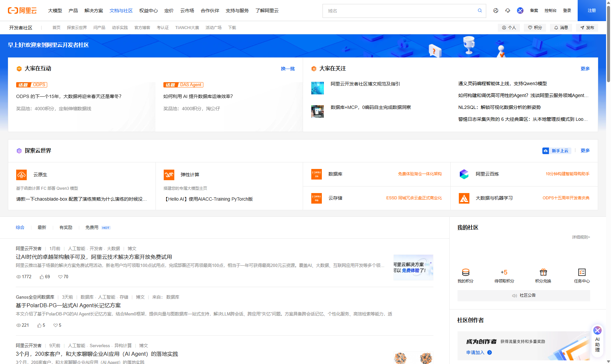Click the 数据库 category icon
This screenshot has height=364, width=611.
[316, 174]
